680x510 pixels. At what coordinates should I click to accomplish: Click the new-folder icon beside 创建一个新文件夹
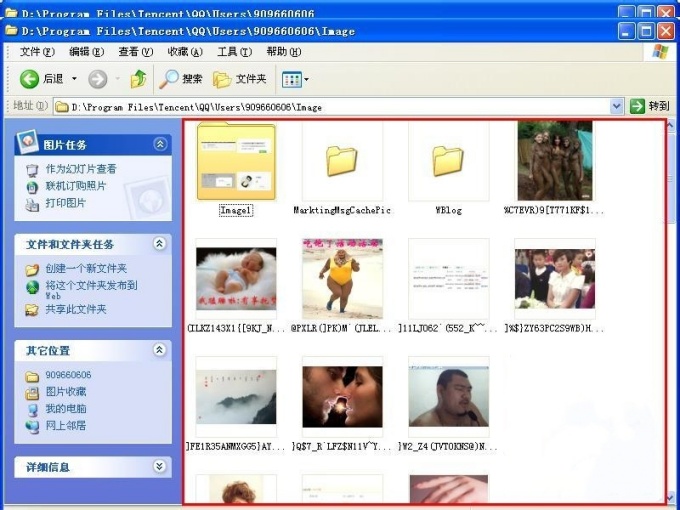pos(33,269)
